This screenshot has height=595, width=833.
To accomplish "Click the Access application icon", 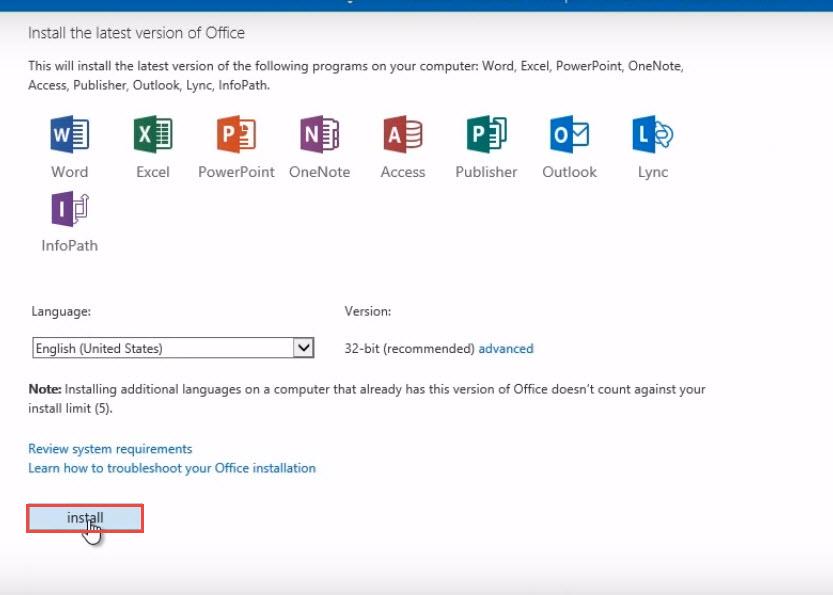I will click(x=403, y=134).
